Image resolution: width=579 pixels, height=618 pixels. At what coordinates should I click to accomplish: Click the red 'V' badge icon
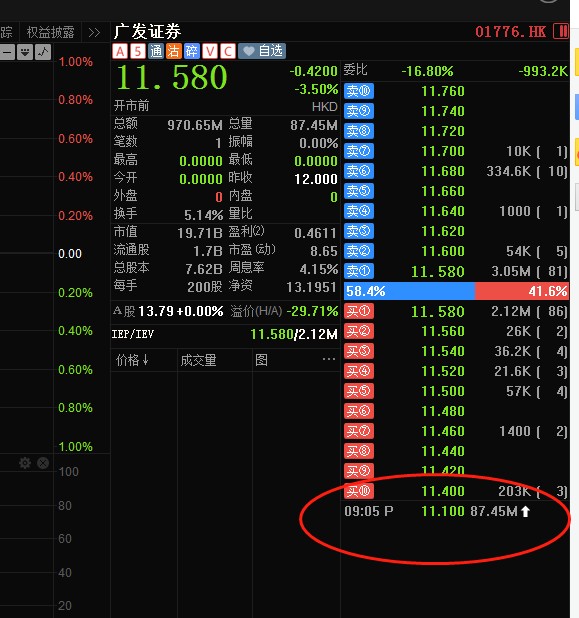(210, 51)
